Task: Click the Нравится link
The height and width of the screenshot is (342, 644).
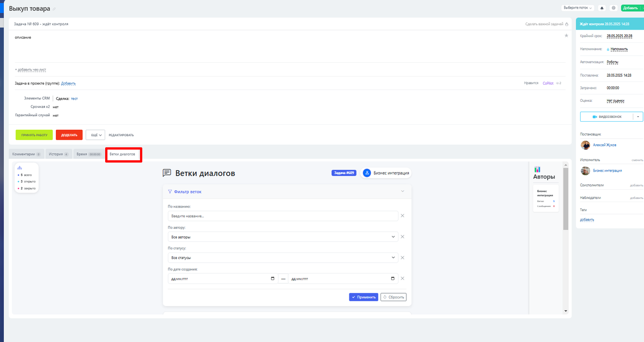Action: (531, 83)
